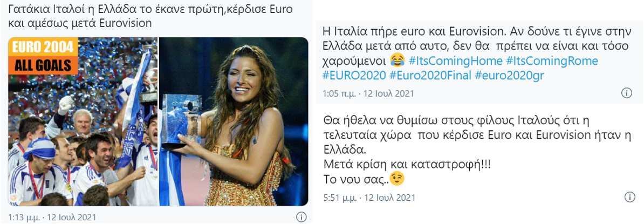Click the laughing-crying emoji after χαρούμενοι
The height and width of the screenshot is (224, 644).
(x=397, y=61)
